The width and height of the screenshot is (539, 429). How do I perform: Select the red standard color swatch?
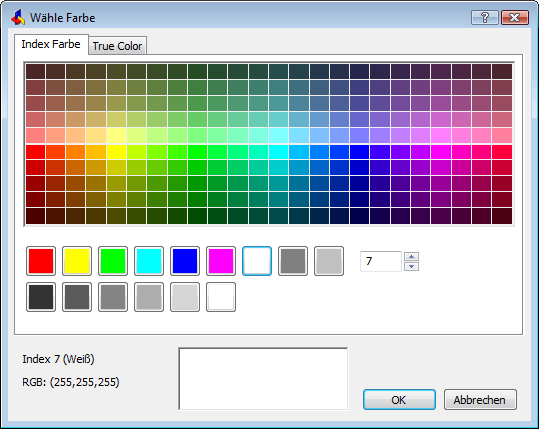click(41, 261)
